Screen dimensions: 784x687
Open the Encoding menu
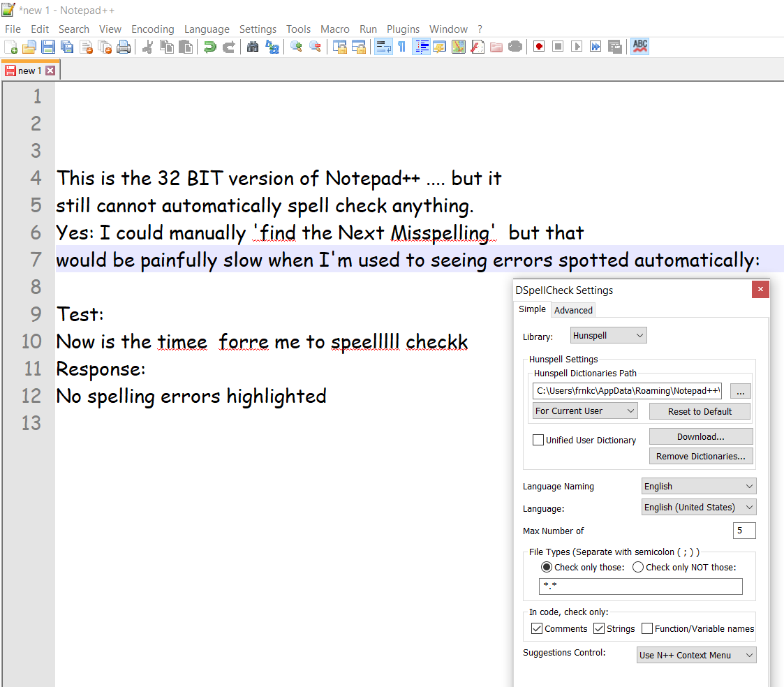[x=153, y=29]
